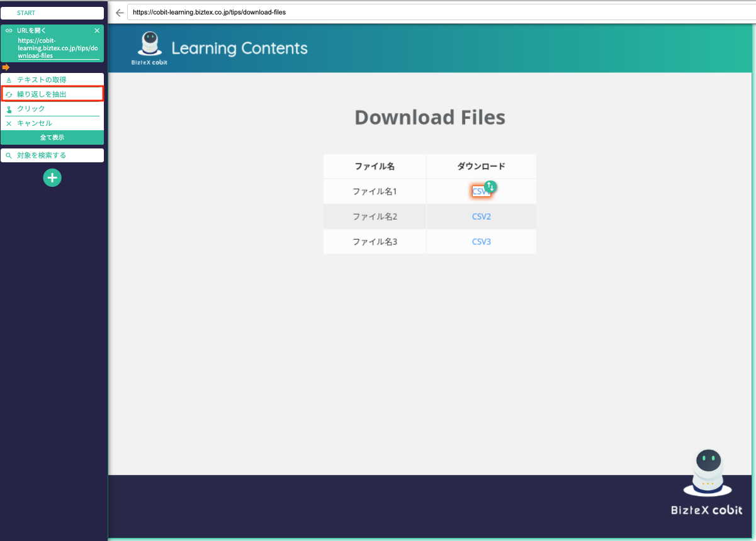Focus the '対象を検索する' search field
This screenshot has height=541, width=756.
point(52,155)
